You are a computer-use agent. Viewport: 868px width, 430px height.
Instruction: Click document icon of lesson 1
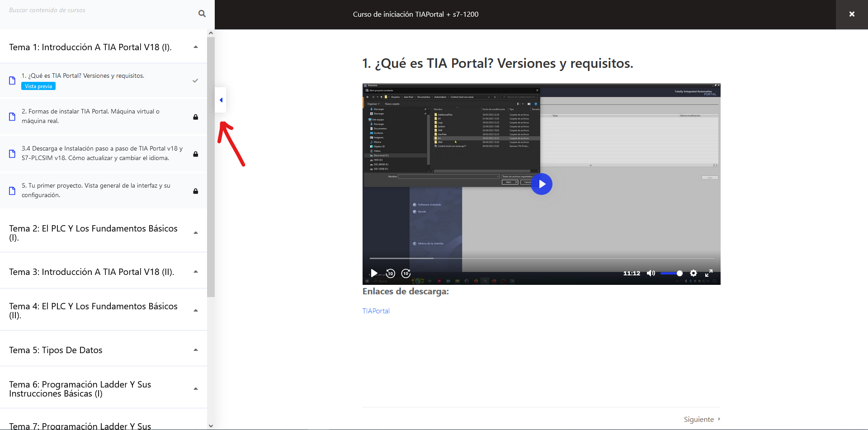point(12,80)
